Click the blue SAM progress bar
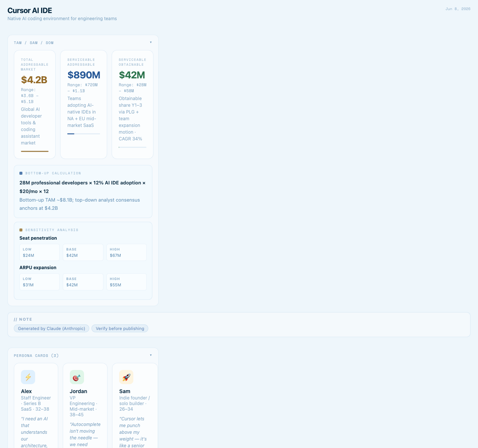Image resolution: width=478 pixels, height=448 pixels. tap(84, 134)
